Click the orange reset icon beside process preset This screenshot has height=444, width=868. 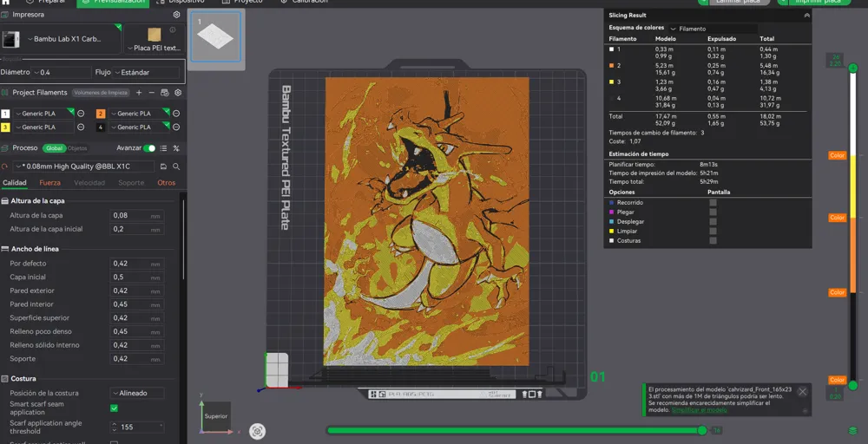pos(5,166)
